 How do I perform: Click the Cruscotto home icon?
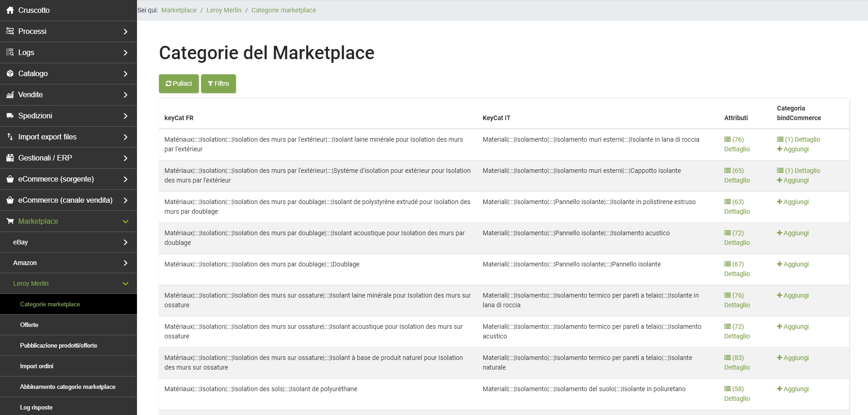[x=10, y=10]
